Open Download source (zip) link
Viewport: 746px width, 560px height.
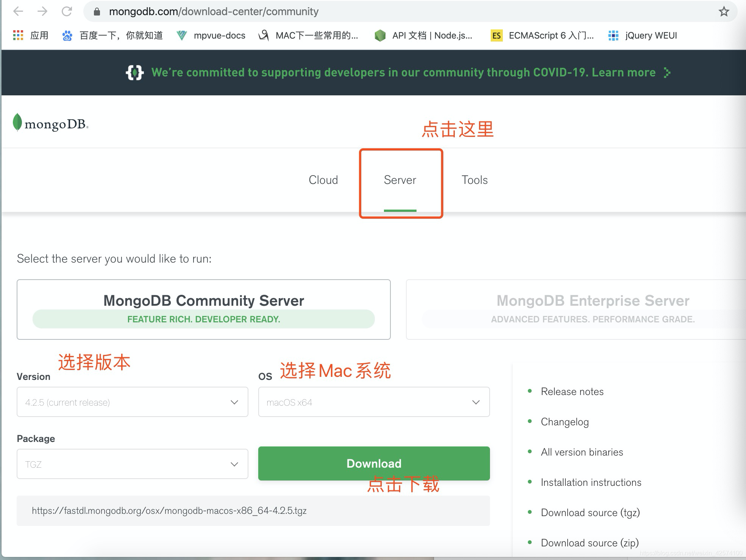click(590, 543)
